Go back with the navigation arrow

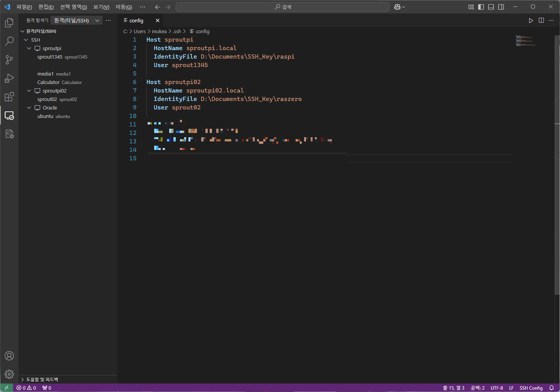[157, 7]
